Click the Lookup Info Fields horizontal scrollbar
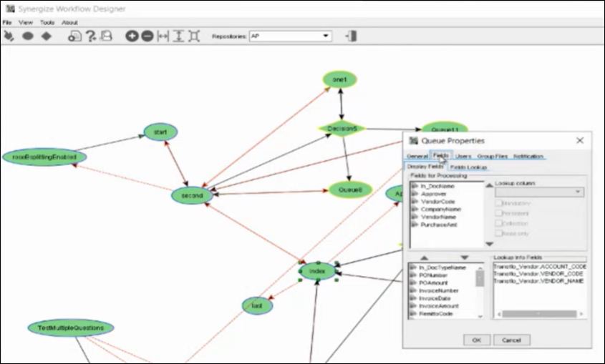This screenshot has width=605, height=364. 538,313
